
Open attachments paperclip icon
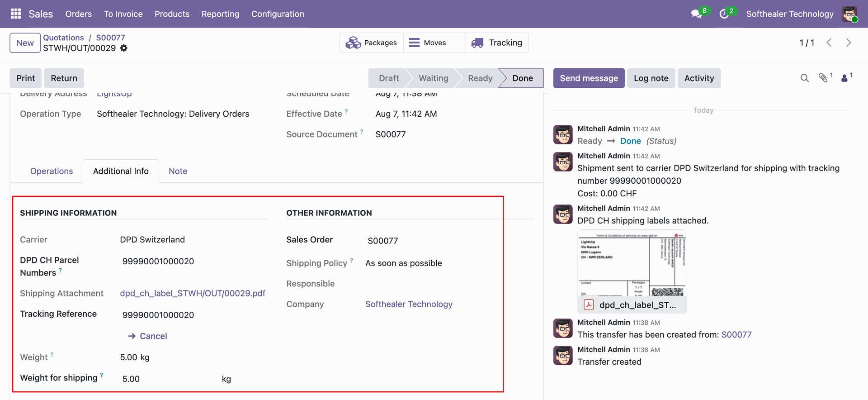[x=823, y=78]
